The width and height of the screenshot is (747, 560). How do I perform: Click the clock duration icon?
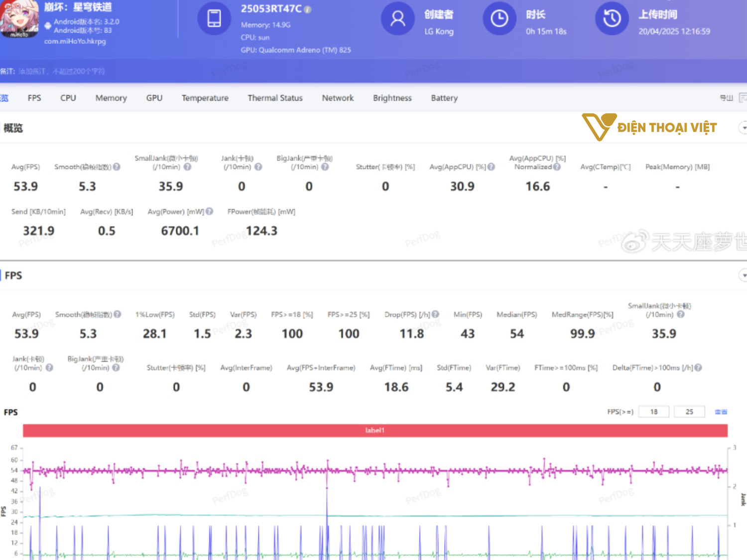499,19
